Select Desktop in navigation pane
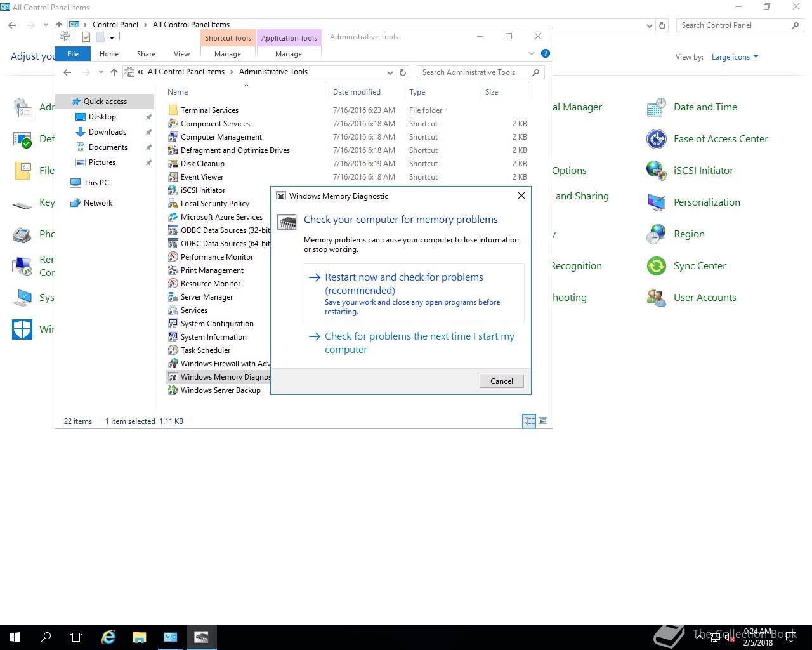812x650 pixels. coord(102,117)
